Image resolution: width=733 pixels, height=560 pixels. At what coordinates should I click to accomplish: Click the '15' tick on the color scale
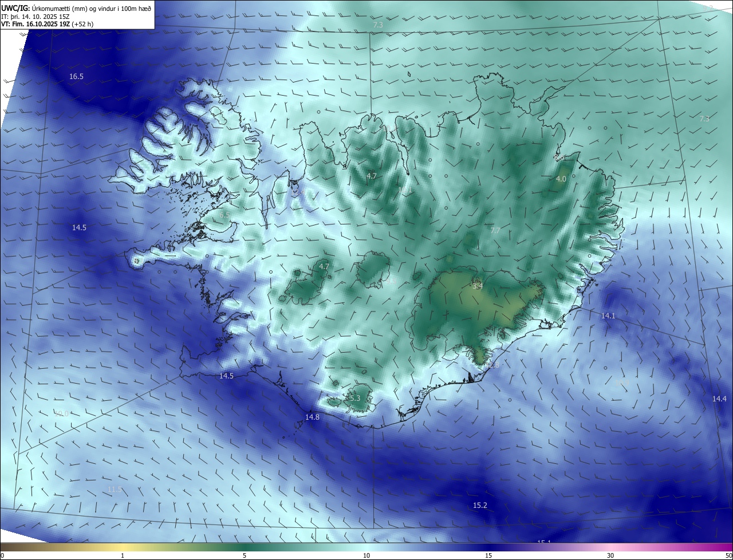click(488, 556)
